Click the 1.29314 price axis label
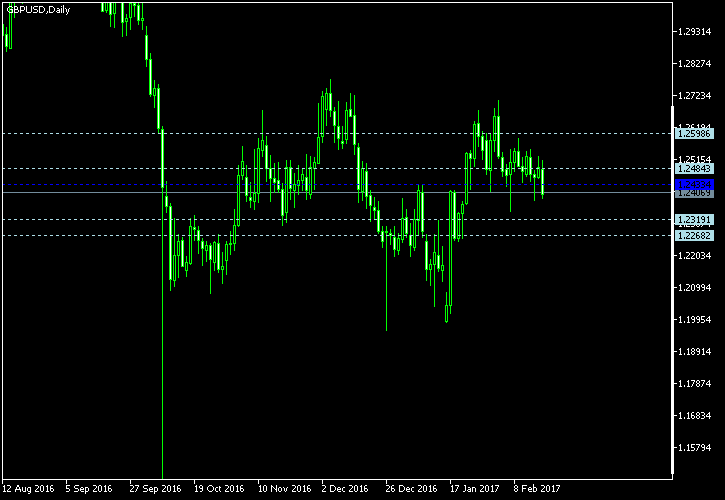The image size is (725, 500). pos(694,31)
